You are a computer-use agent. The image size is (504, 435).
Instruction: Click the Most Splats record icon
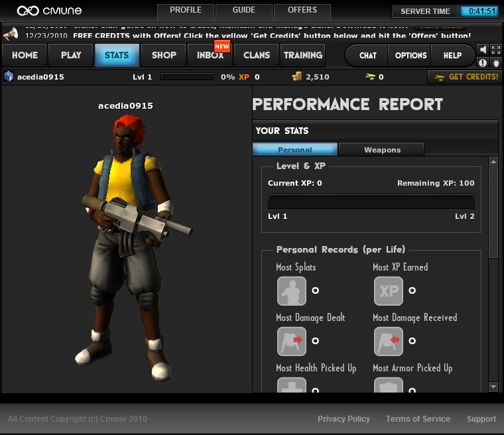tap(291, 290)
